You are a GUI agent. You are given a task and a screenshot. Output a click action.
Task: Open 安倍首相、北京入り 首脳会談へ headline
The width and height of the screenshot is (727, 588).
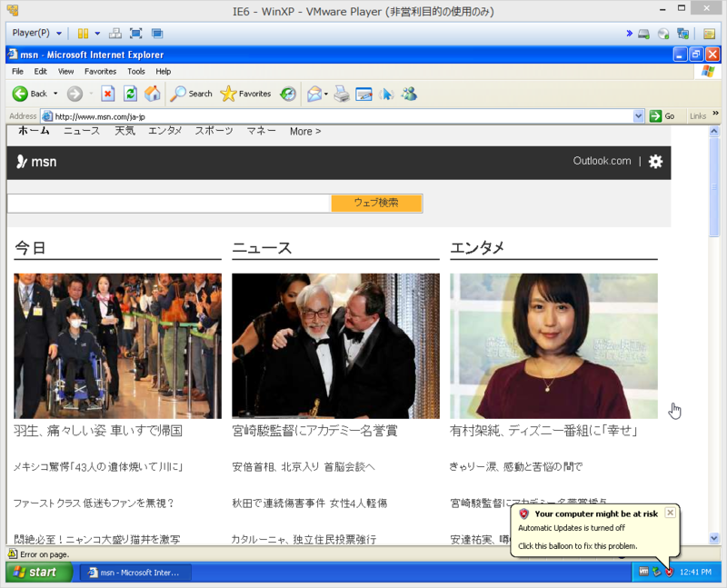pyautogui.click(x=304, y=466)
